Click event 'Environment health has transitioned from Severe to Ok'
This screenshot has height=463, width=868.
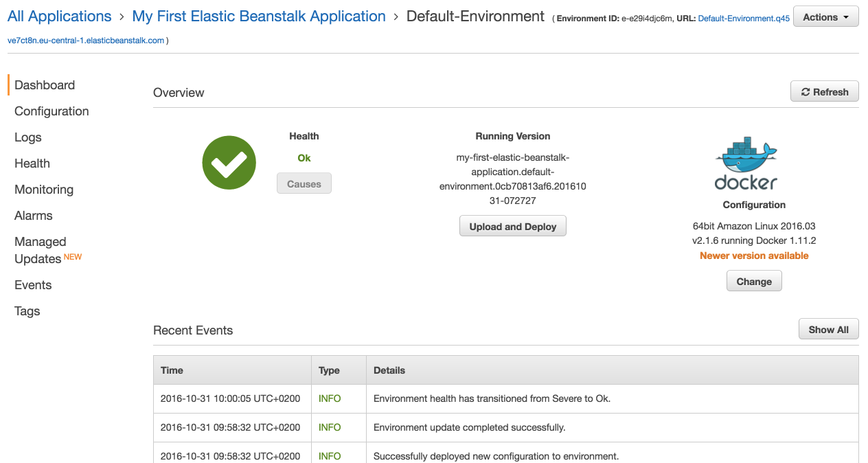point(492,398)
